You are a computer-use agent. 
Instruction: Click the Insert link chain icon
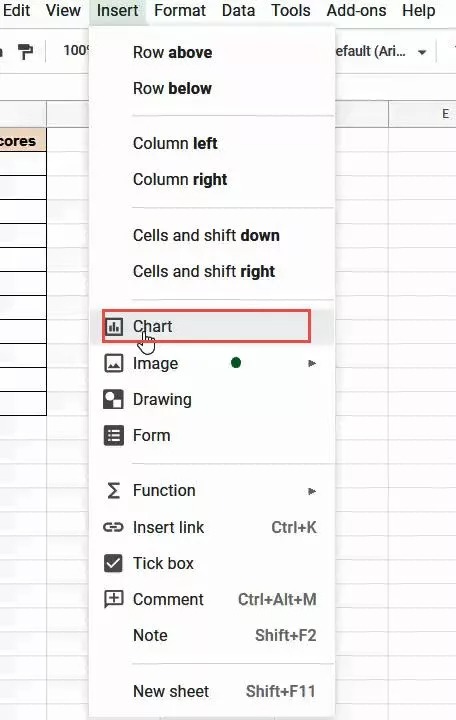pyautogui.click(x=113, y=527)
